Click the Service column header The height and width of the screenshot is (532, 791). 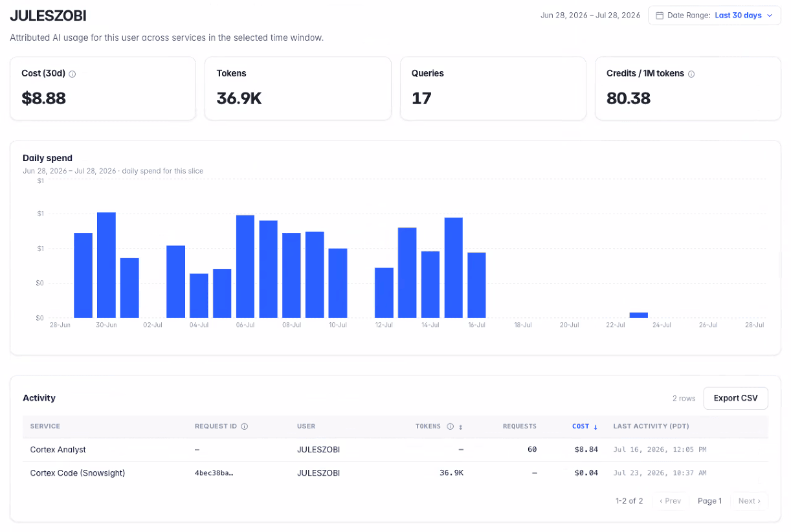click(45, 427)
